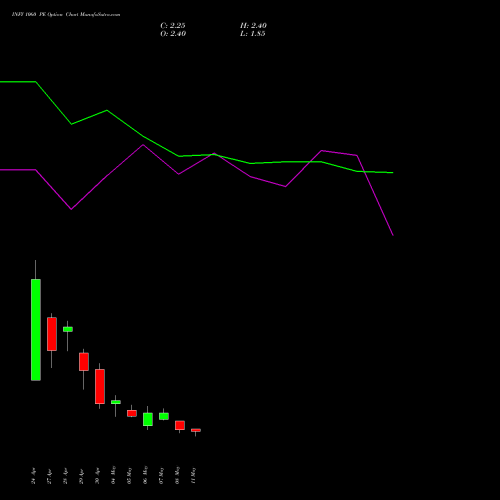
Task: Select the tiny red 11 May candlestick
Action: (x=196, y=430)
